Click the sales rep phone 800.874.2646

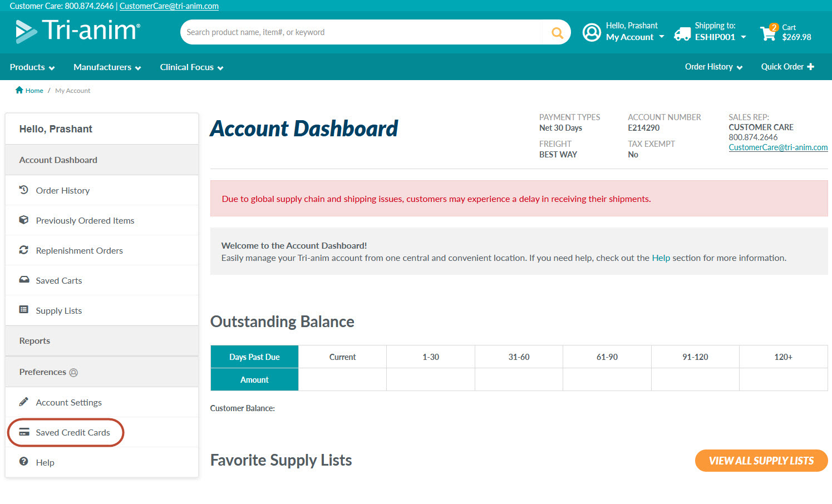pyautogui.click(x=753, y=137)
